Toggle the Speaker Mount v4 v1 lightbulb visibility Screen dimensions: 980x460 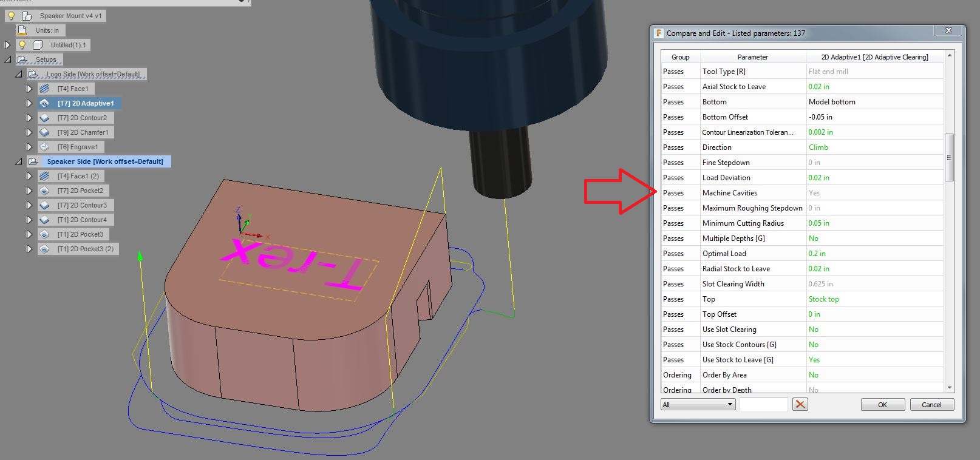coord(11,16)
